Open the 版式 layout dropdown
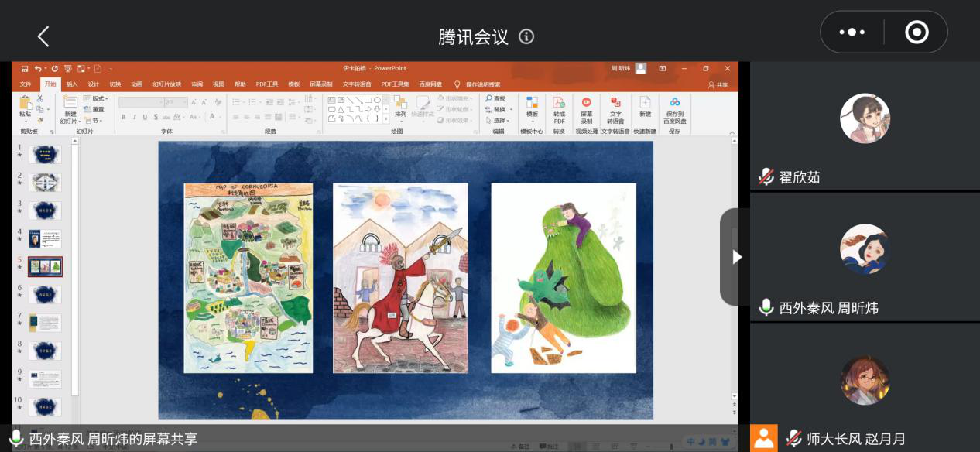 (x=95, y=99)
